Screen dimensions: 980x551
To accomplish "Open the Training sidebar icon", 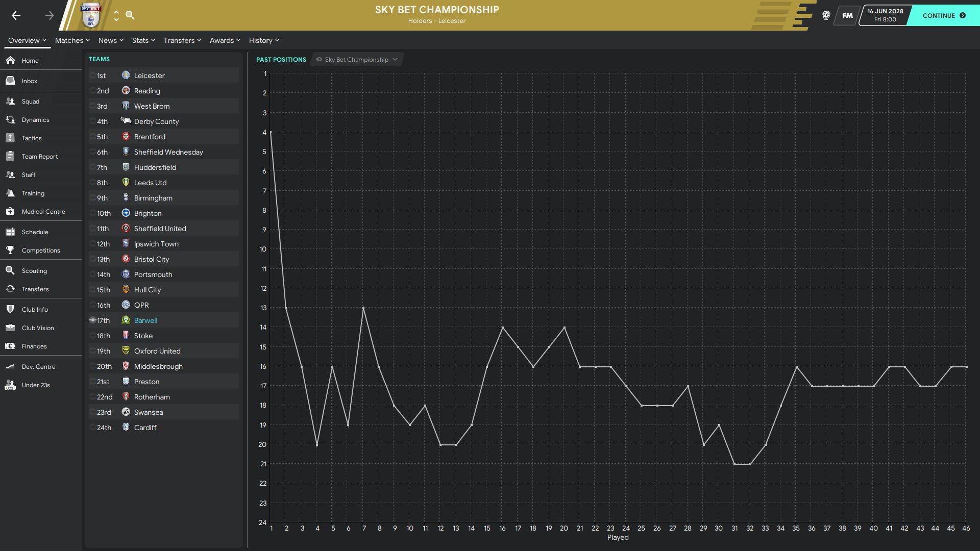I will [10, 193].
